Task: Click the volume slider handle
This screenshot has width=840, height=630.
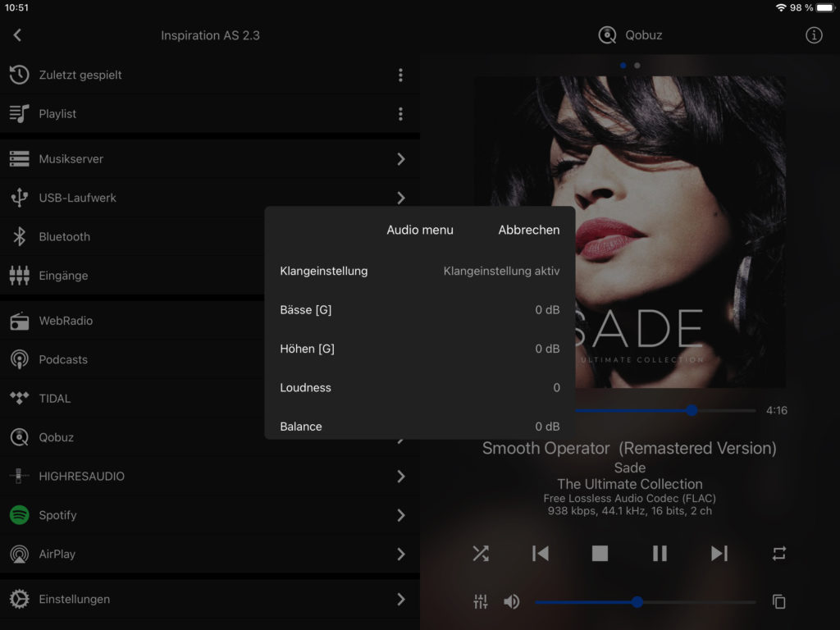Action: pos(637,601)
